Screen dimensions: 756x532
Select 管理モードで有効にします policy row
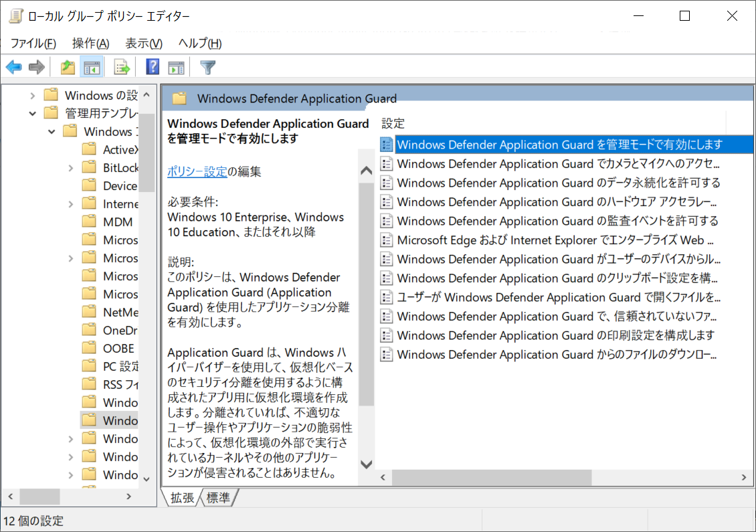[567, 145]
